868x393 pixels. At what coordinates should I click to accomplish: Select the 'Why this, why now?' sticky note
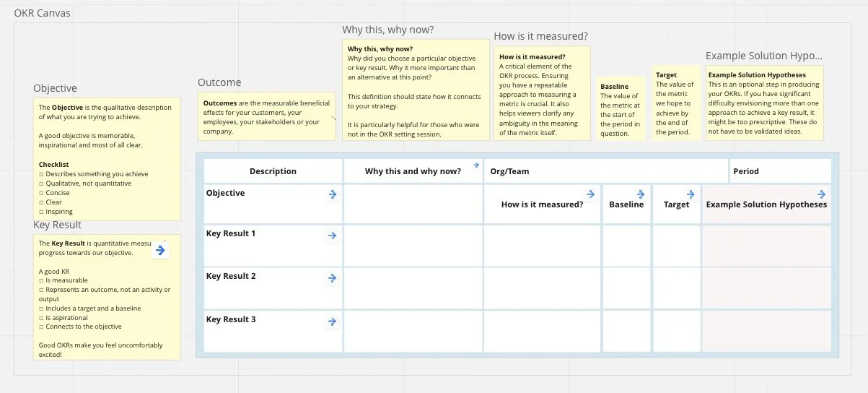416,90
